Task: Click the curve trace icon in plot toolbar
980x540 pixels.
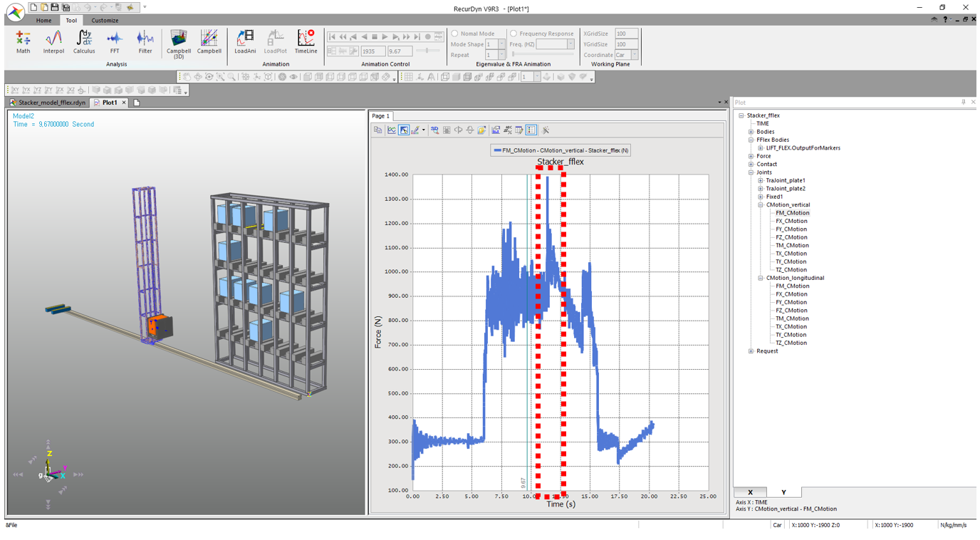Action: [392, 130]
